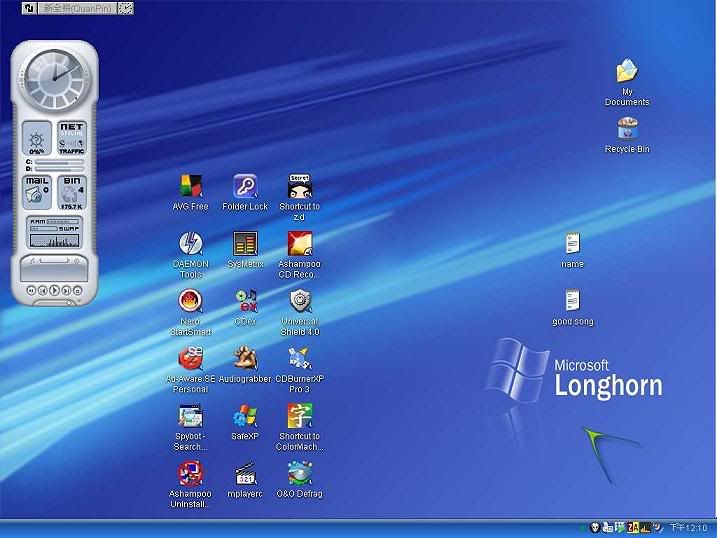Image resolution: width=717 pixels, height=538 pixels.
Task: Open the CPU usage meter panel
Action: pos(37,138)
